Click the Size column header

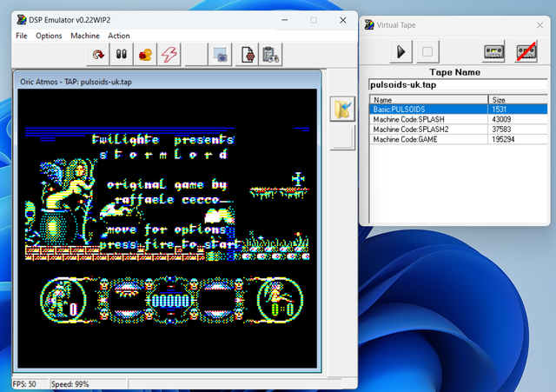[x=518, y=100]
